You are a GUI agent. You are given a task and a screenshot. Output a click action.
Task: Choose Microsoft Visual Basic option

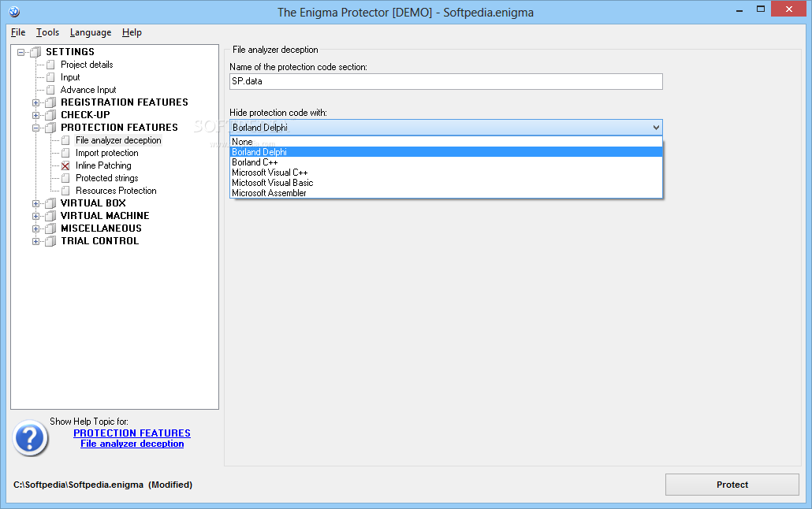[446, 183]
